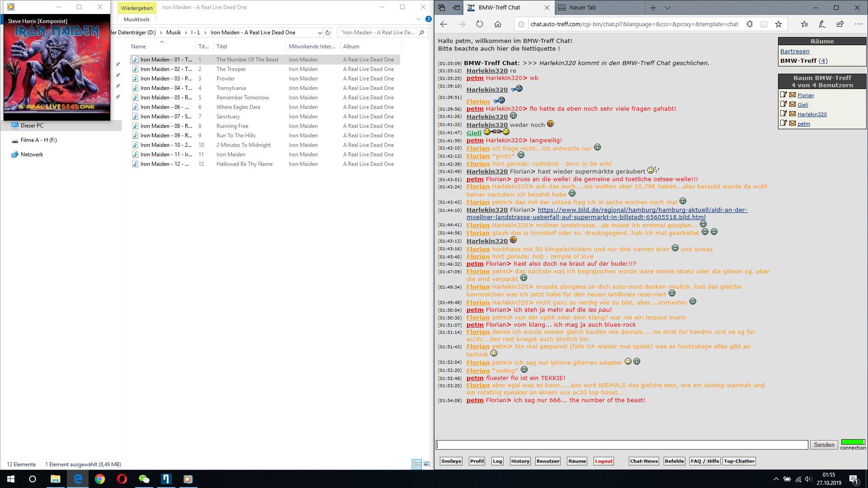Open Explorer help question mark icon
The image size is (868, 488).
pos(428,19)
